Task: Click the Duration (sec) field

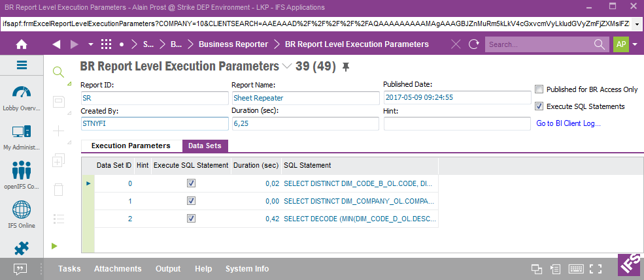Action: [305, 123]
